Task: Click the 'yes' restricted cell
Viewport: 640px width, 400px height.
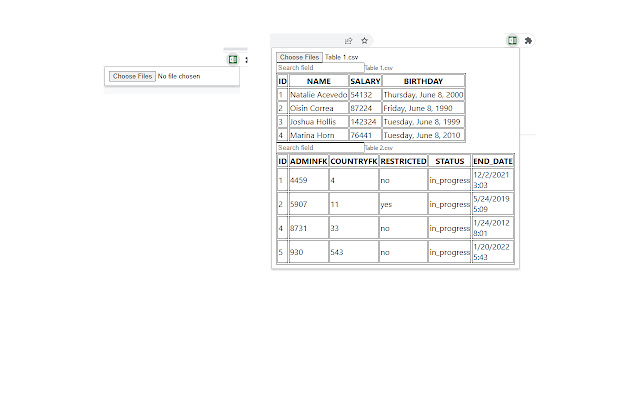Action: [x=403, y=204]
